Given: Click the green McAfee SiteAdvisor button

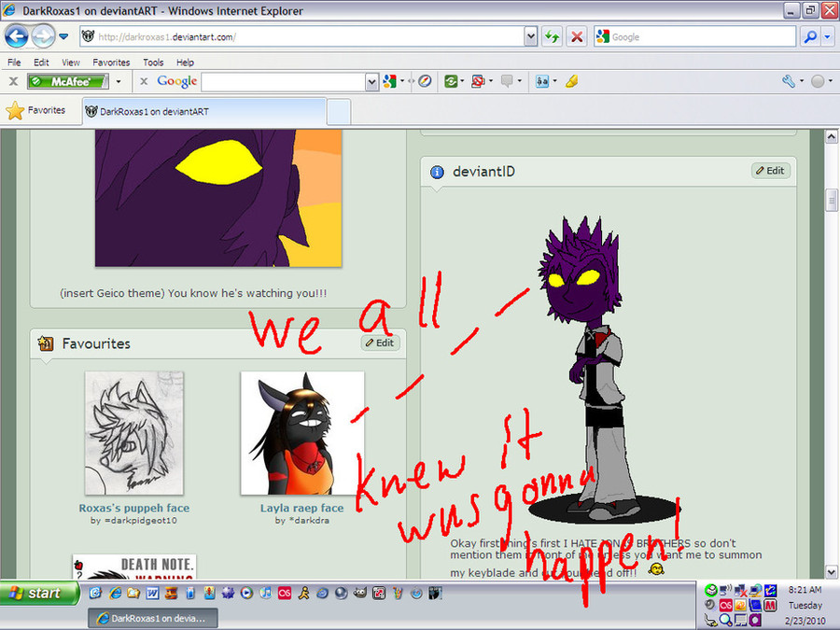Looking at the screenshot, I should coord(68,81).
